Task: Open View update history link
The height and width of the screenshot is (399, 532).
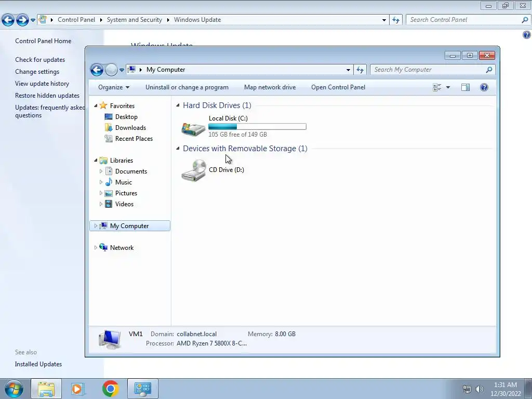Action: point(42,84)
